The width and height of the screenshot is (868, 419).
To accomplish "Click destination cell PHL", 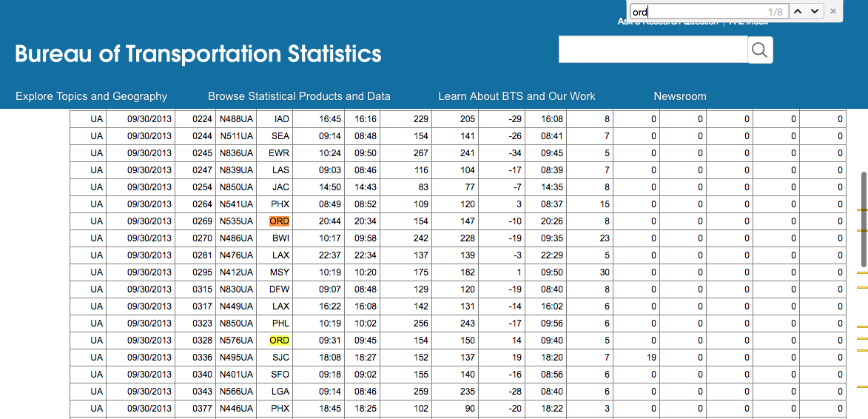I will (x=280, y=324).
